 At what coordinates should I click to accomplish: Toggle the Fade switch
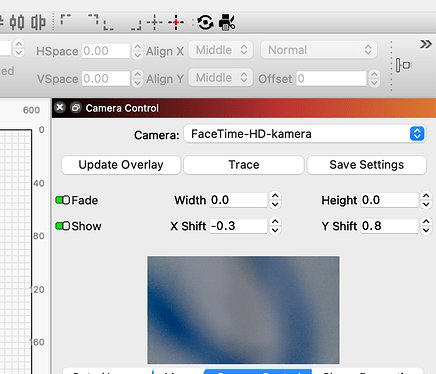coord(63,200)
